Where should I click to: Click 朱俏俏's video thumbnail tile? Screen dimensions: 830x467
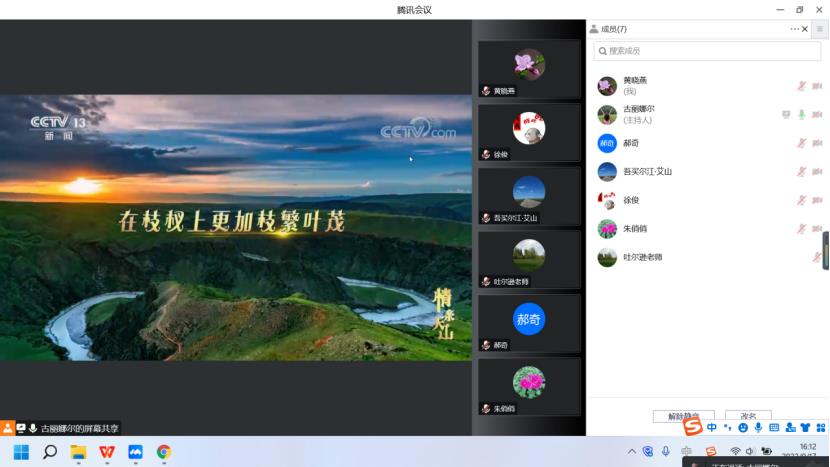click(529, 387)
